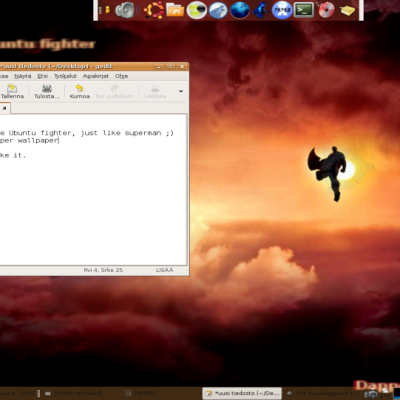Screen dimensions: 400x400
Task: Click the small yellow figure icon in the panel
Action: pos(108,10)
